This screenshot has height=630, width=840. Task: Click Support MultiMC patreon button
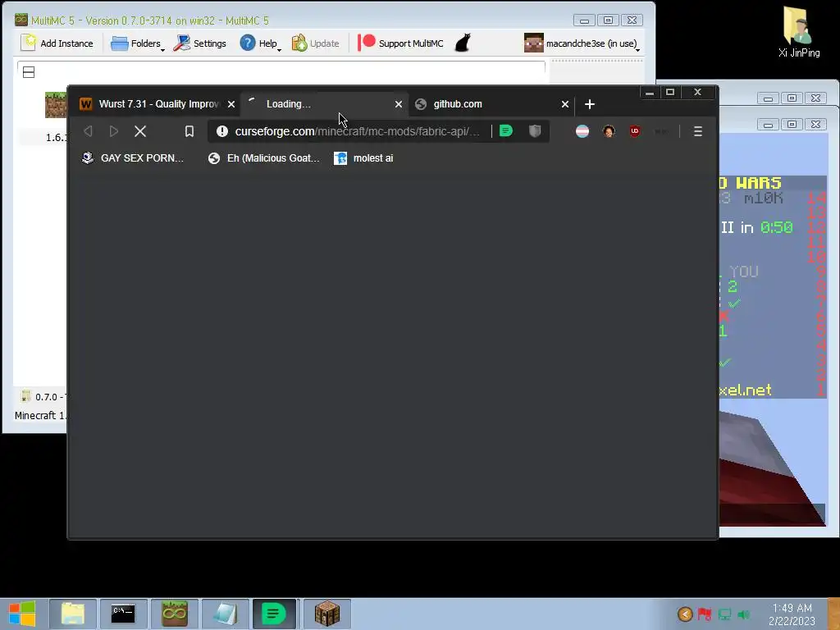coord(400,43)
